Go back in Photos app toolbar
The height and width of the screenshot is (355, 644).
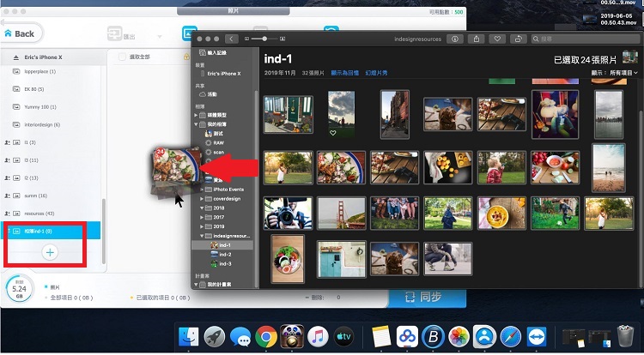point(231,39)
